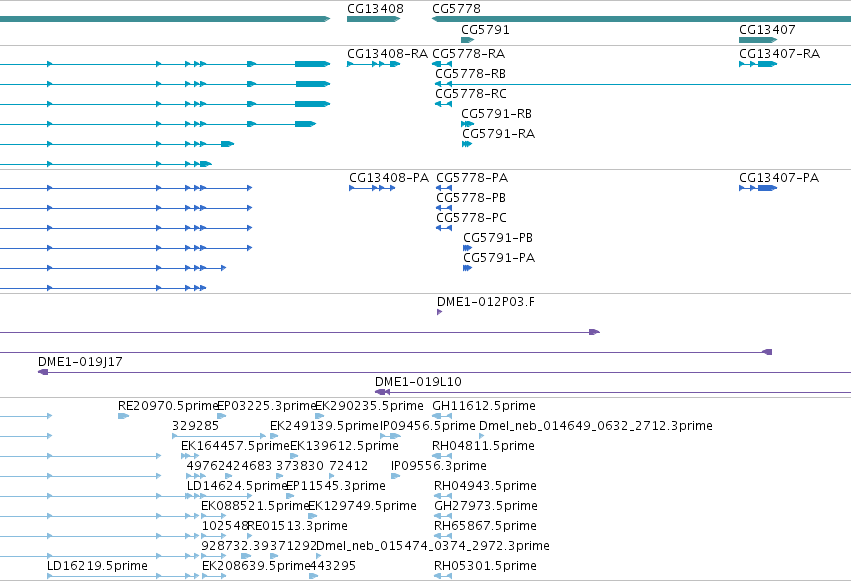Open EST label IP09556.3prime
The height and width of the screenshot is (581, 851).
439,466
